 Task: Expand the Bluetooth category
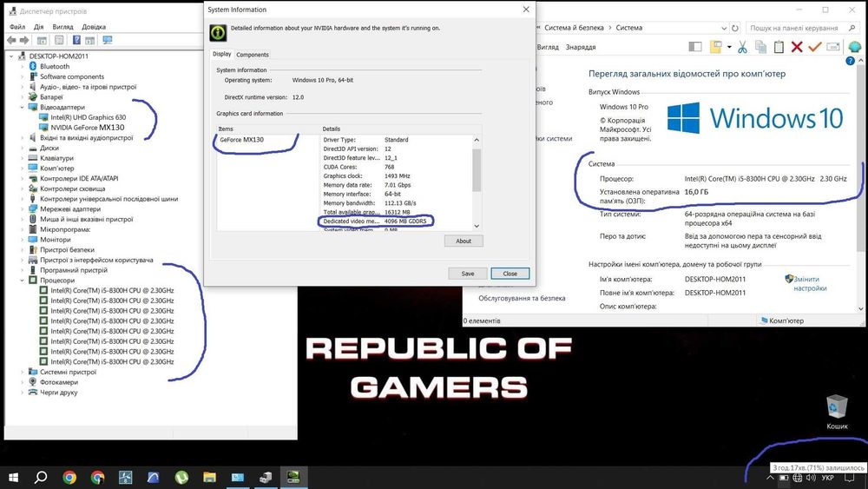(x=23, y=67)
